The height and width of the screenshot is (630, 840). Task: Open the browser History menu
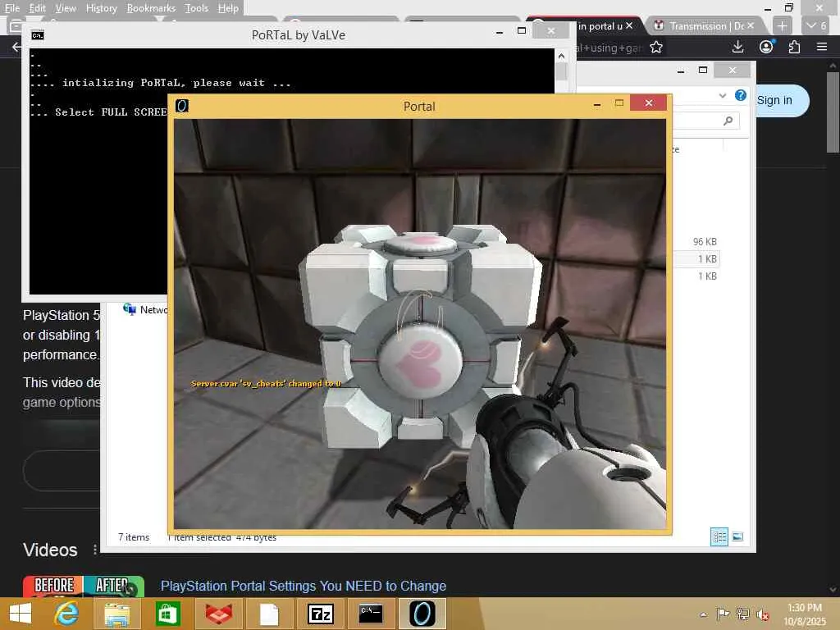pos(101,8)
